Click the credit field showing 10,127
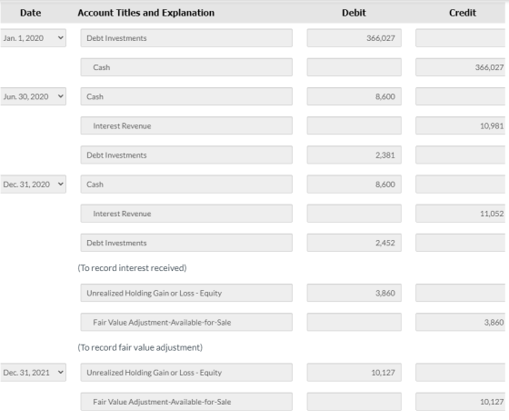The height and width of the screenshot is (420, 509). tap(460, 402)
